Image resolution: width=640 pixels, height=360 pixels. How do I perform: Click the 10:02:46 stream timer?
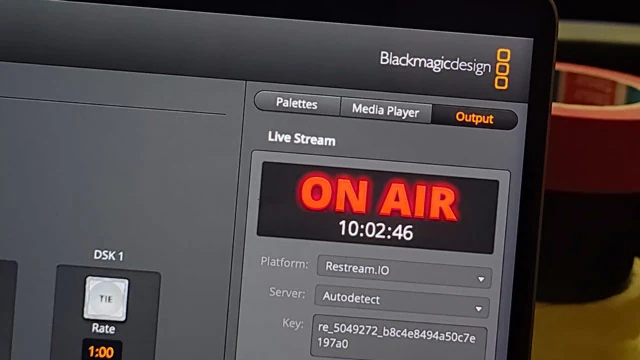[x=376, y=230]
